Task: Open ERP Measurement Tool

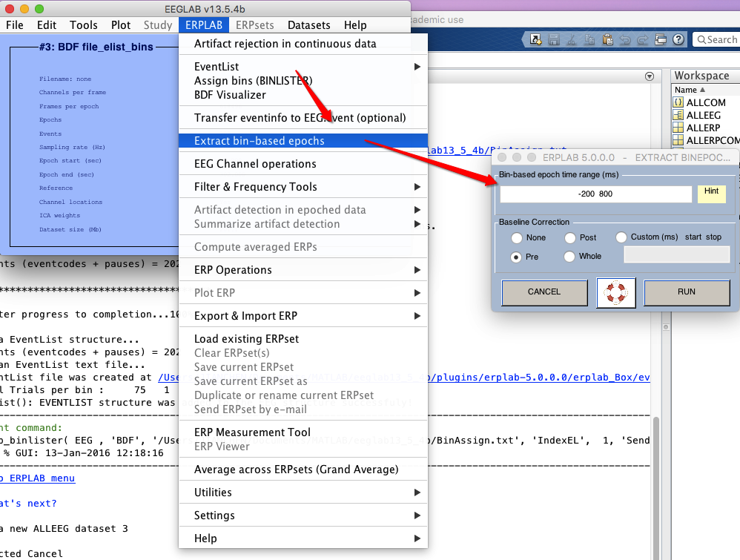Action: [303, 432]
